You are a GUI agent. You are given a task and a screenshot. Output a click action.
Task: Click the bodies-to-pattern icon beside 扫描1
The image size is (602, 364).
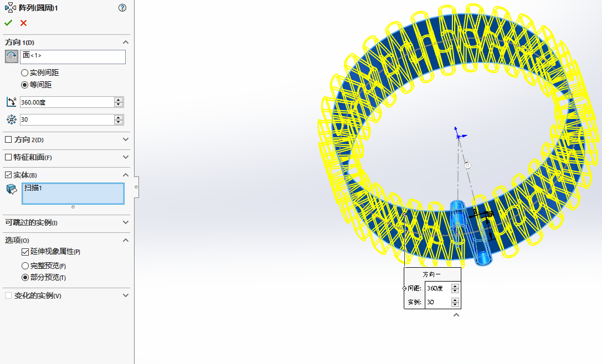12,189
